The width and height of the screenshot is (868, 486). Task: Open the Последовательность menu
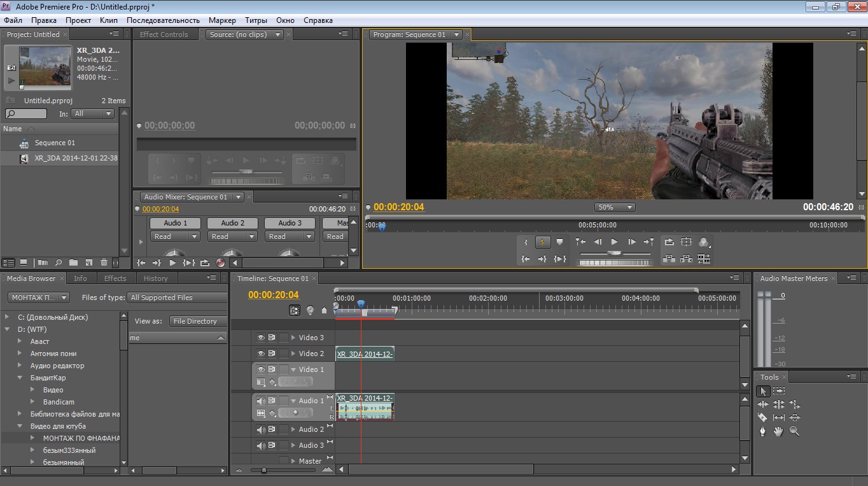point(163,20)
